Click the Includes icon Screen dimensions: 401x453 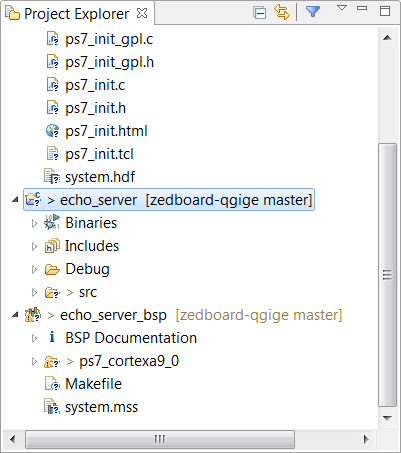(52, 246)
